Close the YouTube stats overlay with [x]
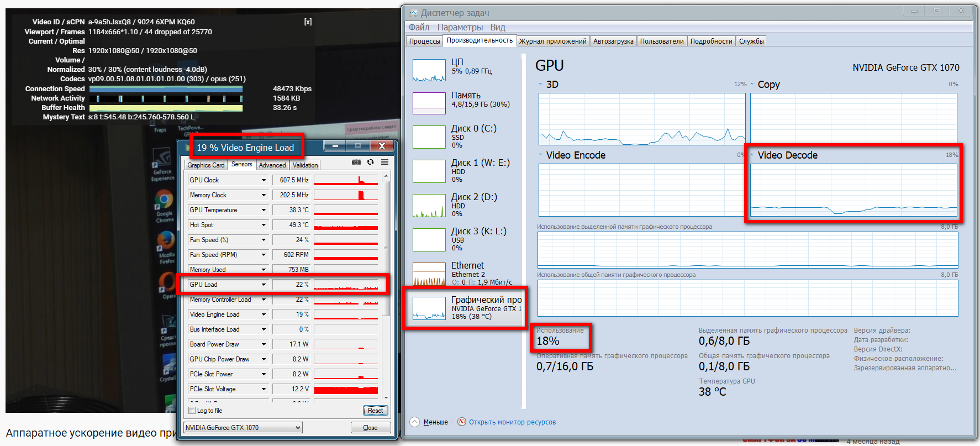The width and height of the screenshot is (980, 446). coord(308,22)
